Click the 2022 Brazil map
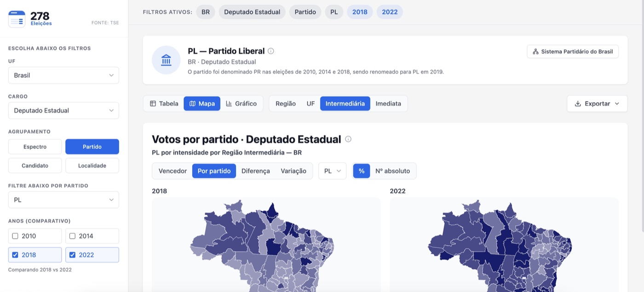Image resolution: width=644 pixels, height=292 pixels. (500, 246)
